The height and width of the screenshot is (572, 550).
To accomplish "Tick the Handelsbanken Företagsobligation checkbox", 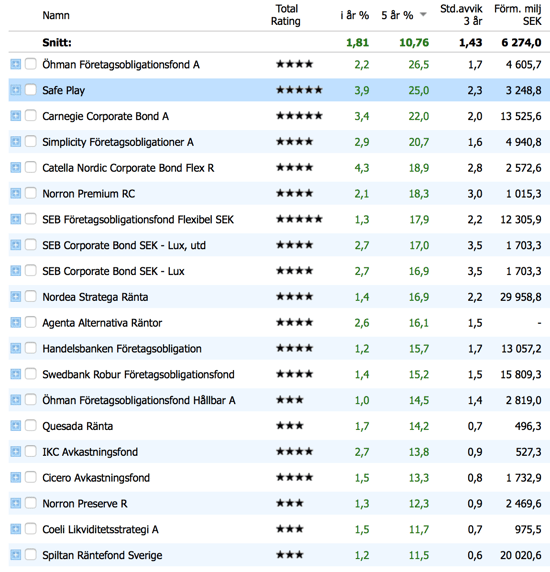I will click(x=31, y=348).
